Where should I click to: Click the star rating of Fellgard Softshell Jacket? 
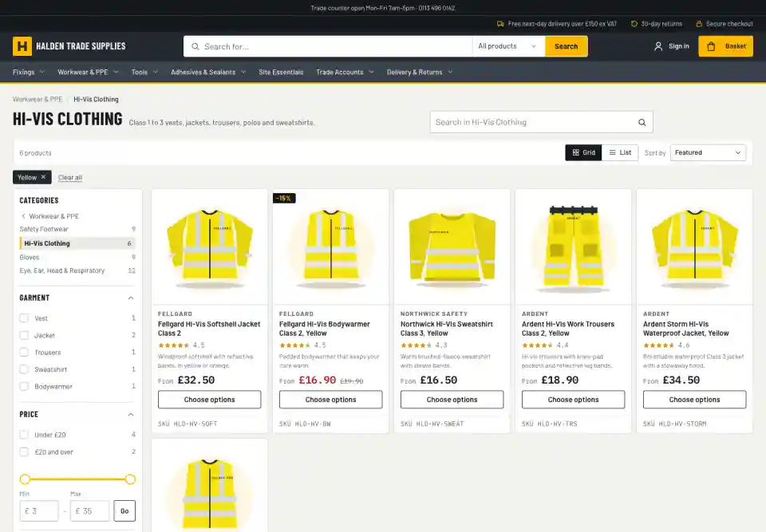point(173,345)
